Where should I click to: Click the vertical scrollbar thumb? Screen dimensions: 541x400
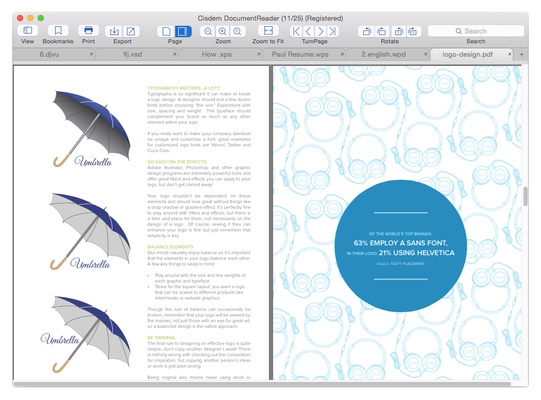pos(525,196)
